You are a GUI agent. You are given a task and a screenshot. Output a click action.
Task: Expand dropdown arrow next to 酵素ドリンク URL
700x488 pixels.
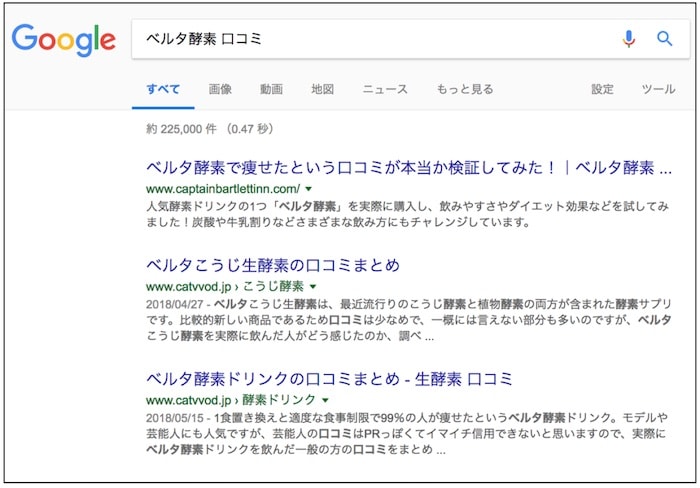(x=325, y=400)
